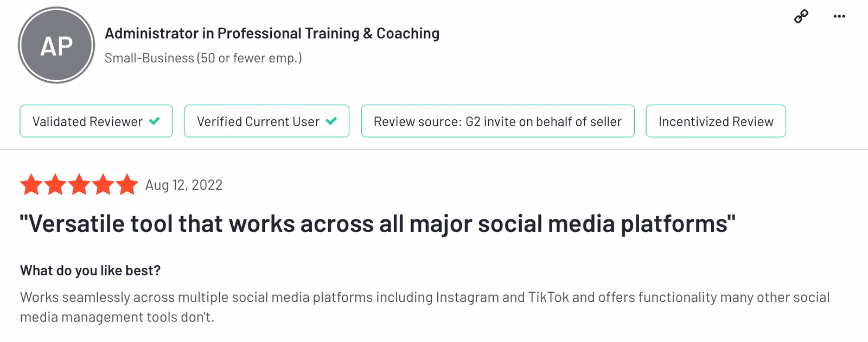
Task: Select the reviewer name Administrator in Professional Training
Action: (272, 33)
